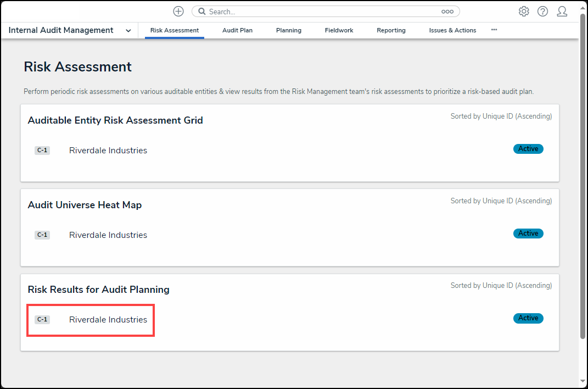Image resolution: width=588 pixels, height=389 pixels.
Task: Open Riverdale Industries in Auditable Entity Risk Assessment Grid
Action: click(108, 151)
